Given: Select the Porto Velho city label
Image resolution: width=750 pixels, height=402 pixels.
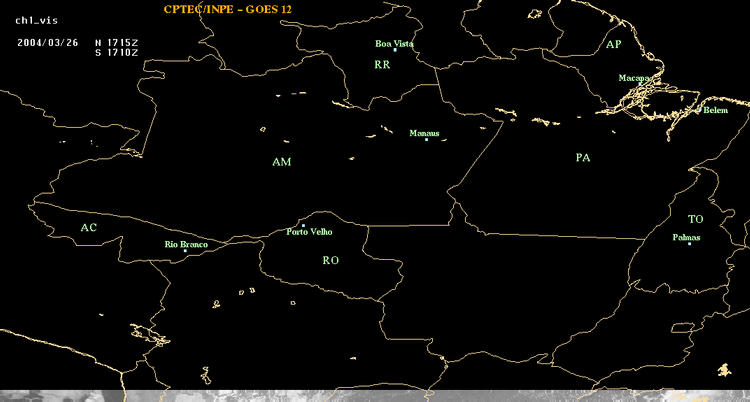Looking at the screenshot, I should pyautogui.click(x=309, y=232).
